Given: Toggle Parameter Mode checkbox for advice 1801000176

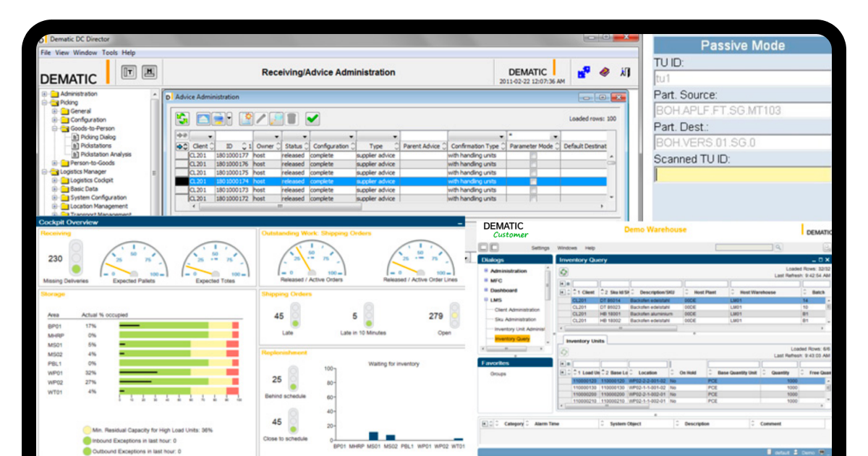Looking at the screenshot, I should (534, 164).
